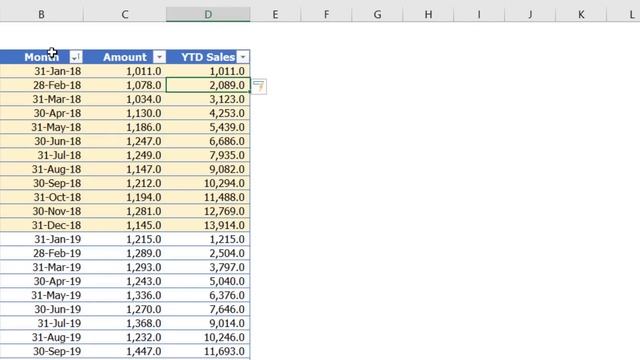Click the Amount cell 1,147.0
Screen dimensions: 640x360
tap(124, 169)
